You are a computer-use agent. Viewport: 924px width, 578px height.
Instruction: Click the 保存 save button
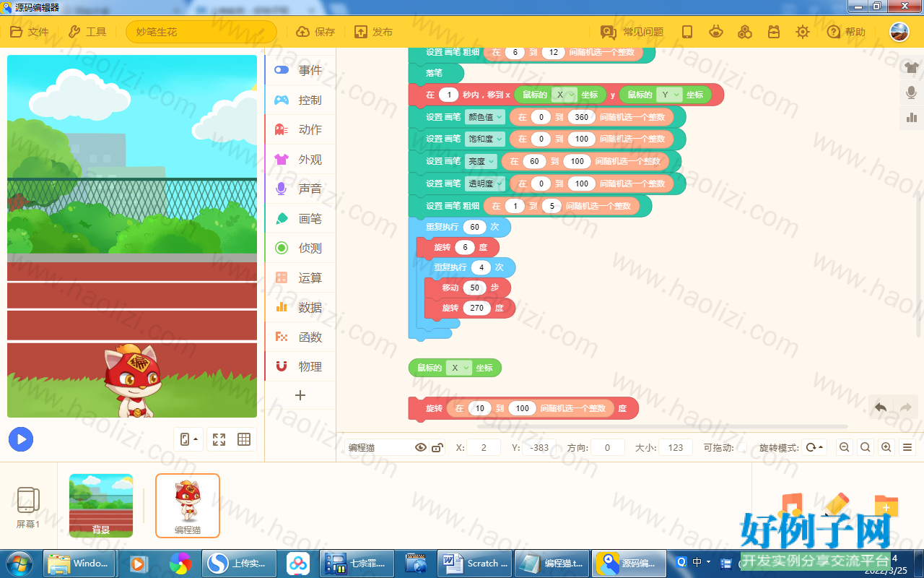(316, 32)
